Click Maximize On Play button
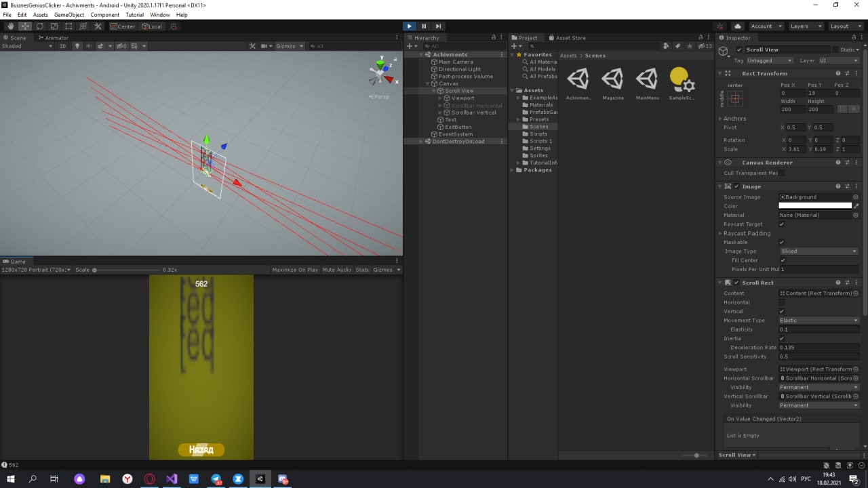This screenshot has width=868, height=488. pos(295,270)
